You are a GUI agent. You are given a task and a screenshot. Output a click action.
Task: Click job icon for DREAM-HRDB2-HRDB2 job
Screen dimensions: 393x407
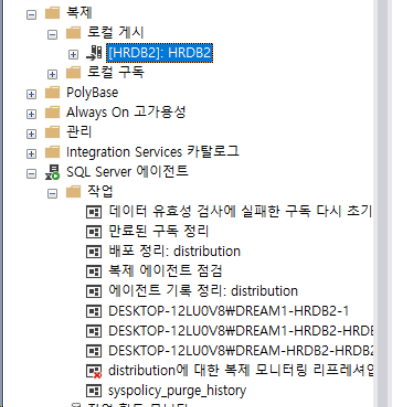pos(94,351)
